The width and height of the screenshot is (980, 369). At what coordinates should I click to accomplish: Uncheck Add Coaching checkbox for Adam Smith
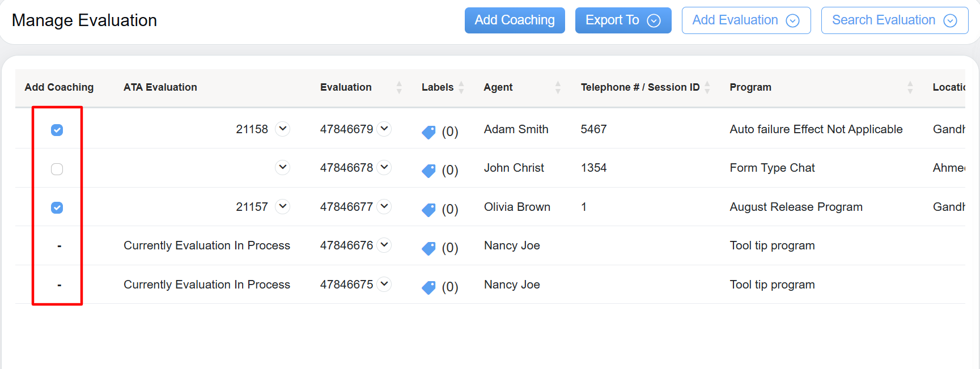[x=57, y=130]
